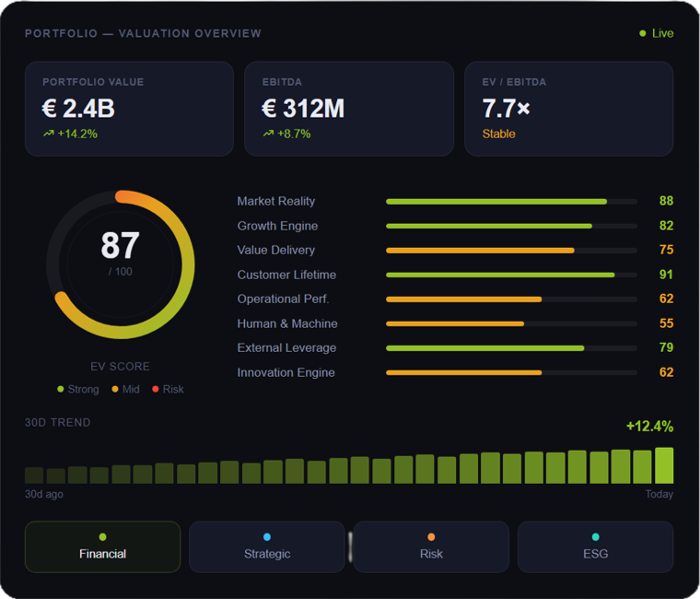This screenshot has height=599, width=700.
Task: Click the '30D TREND' heading
Action: pyautogui.click(x=58, y=423)
